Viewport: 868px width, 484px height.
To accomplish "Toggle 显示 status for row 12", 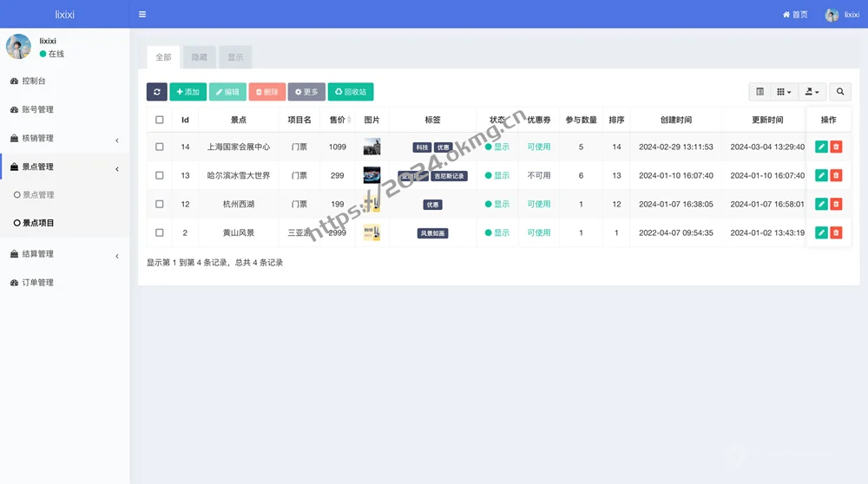I will [497, 204].
